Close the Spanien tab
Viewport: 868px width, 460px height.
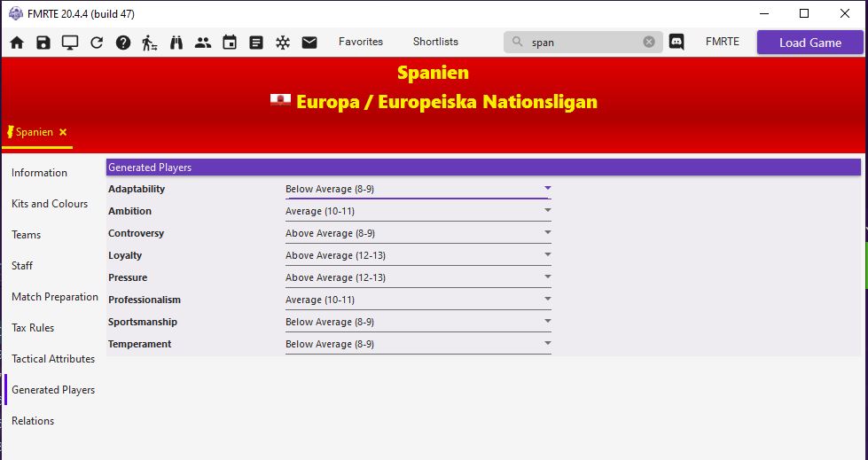click(x=63, y=132)
